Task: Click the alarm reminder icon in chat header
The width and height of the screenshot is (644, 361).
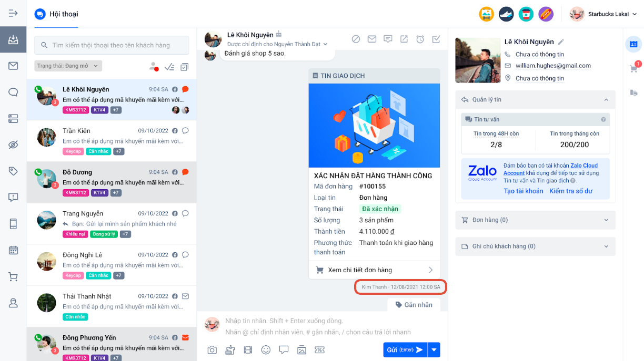Action: coord(420,39)
